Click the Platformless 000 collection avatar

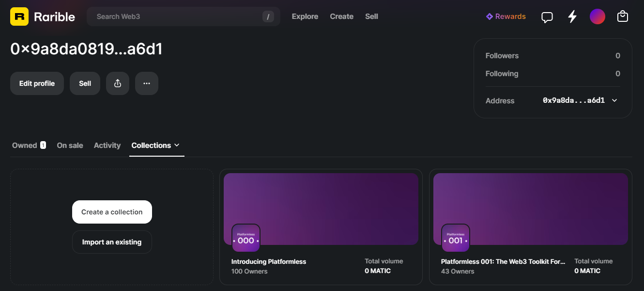246,238
